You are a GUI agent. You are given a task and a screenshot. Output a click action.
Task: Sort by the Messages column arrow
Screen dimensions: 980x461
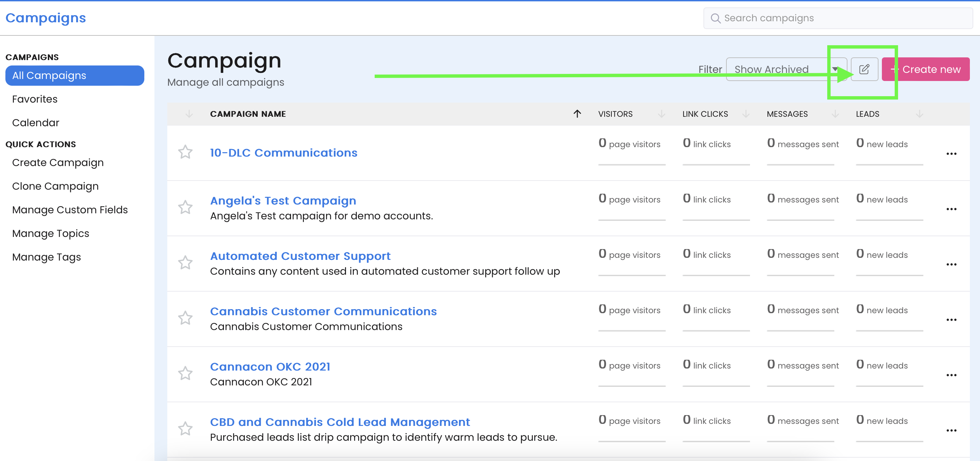click(x=835, y=114)
